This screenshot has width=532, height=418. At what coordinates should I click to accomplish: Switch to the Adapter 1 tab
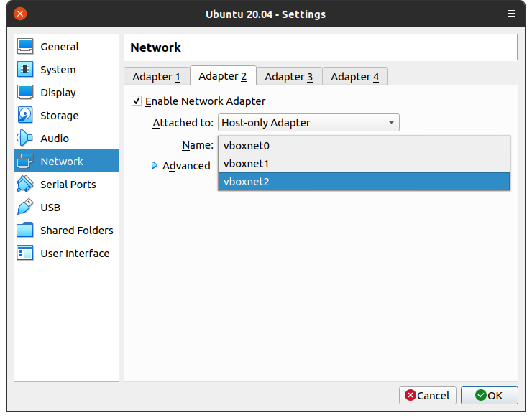tap(156, 77)
